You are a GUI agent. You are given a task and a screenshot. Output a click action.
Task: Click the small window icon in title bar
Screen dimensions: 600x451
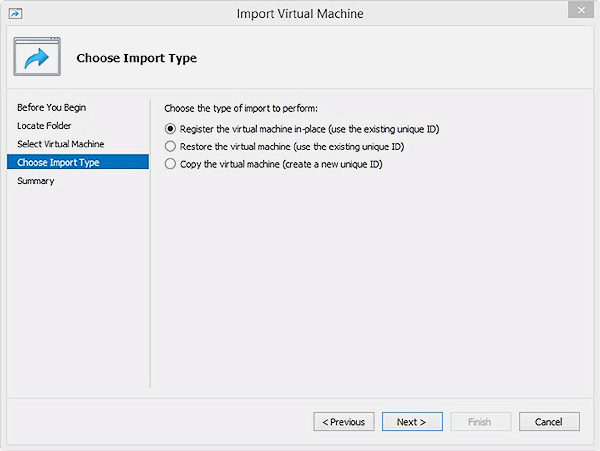click(x=15, y=14)
